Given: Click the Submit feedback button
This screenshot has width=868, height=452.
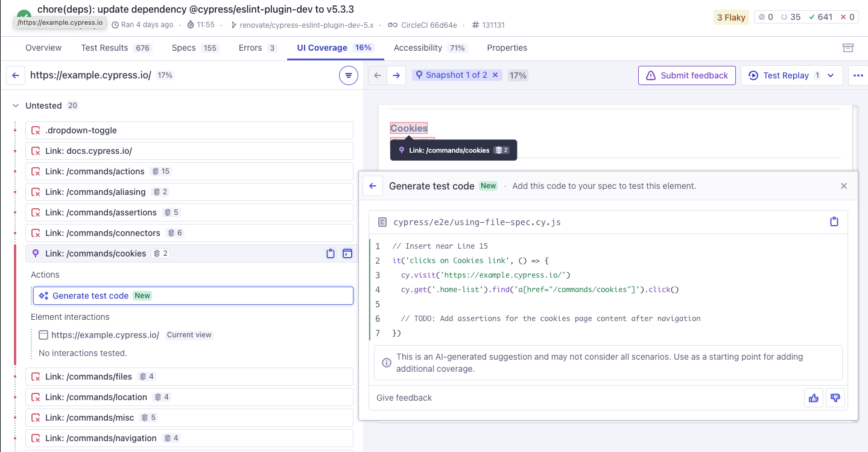Looking at the screenshot, I should pyautogui.click(x=686, y=75).
